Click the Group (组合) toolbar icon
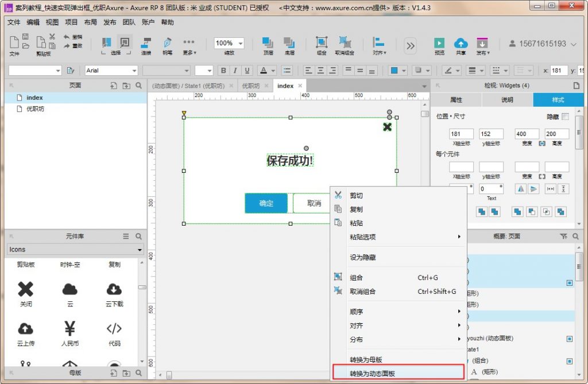The image size is (588, 384). [x=322, y=43]
